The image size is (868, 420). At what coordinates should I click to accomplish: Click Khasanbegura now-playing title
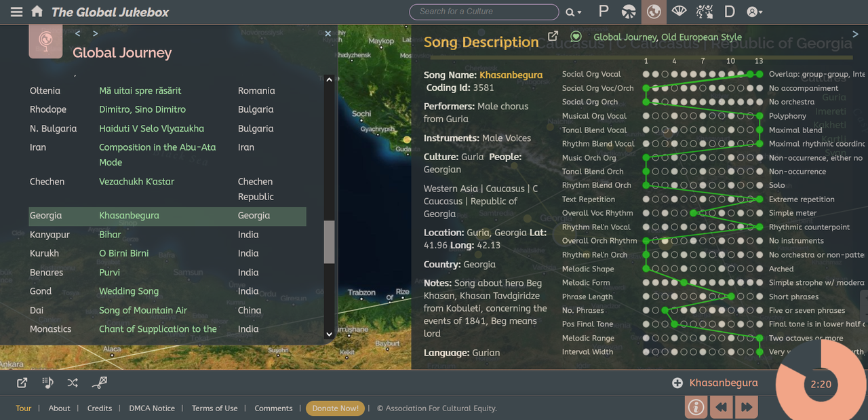[x=724, y=383]
